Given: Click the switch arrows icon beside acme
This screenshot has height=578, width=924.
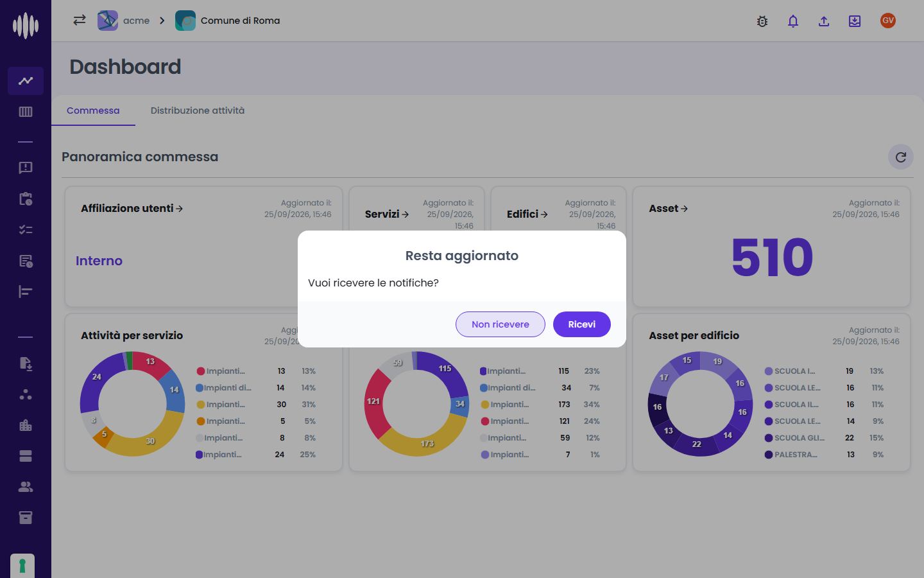Looking at the screenshot, I should point(80,21).
